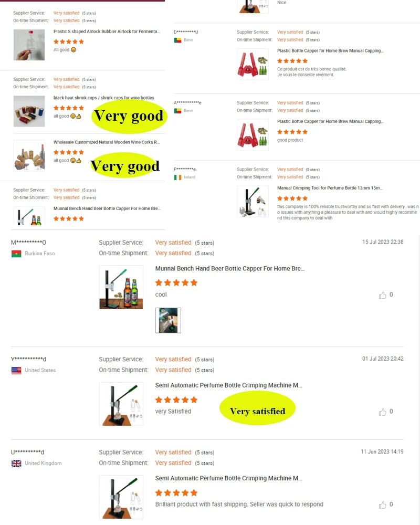Open Munnal Bench Hand Beer Bottle Capper, dated 15 Jul 2023
The image size is (420, 525).
[230, 268]
